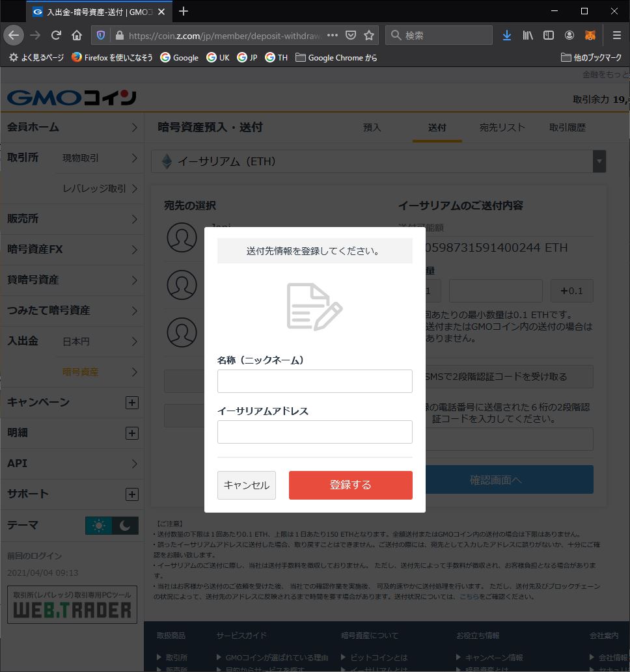This screenshot has height=672, width=630.
Task: Open the つみたて暗号資産 sidebar item
Action: (x=72, y=311)
